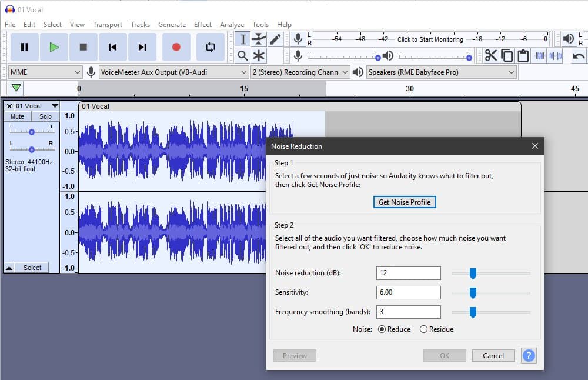Select the Envelope tool
The height and width of the screenshot is (380, 588).
259,39
